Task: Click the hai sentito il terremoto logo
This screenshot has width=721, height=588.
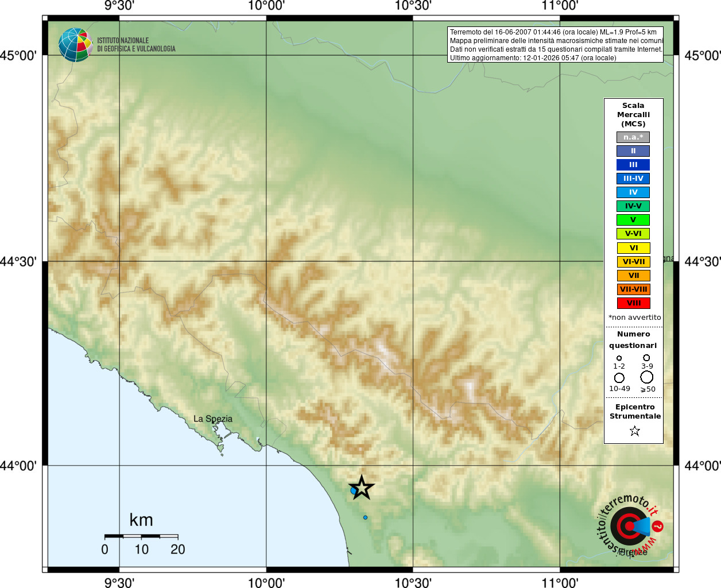Action: pos(630,525)
